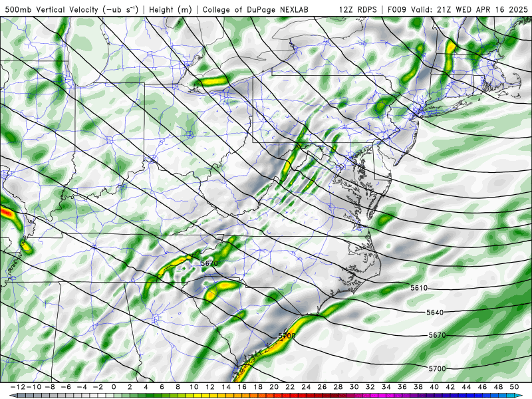532x399 pixels.
Task: Click the 48 value on the color scale
Action: click(x=498, y=387)
